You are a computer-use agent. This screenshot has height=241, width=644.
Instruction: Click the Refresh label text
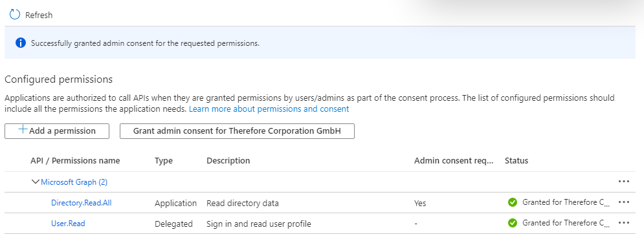pos(39,15)
